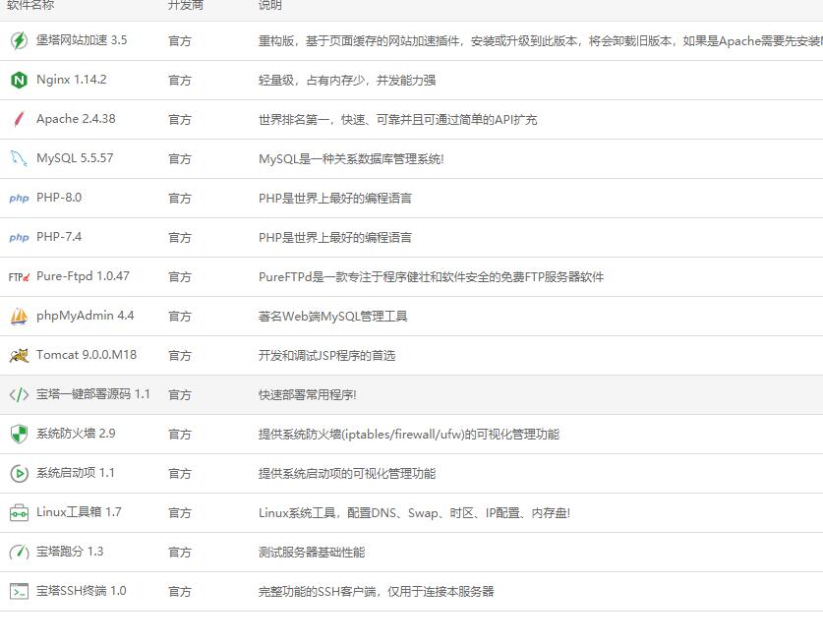Click the 系统防火墙 iptables/firewall/ufw description
Viewport: 823px width, 644px height.
pos(409,435)
